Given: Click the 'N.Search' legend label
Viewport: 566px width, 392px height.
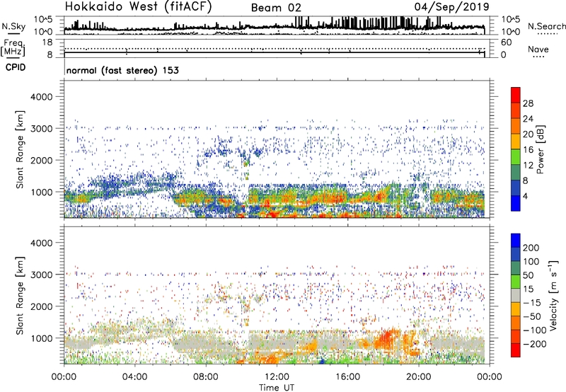Looking at the screenshot, I should (x=546, y=26).
